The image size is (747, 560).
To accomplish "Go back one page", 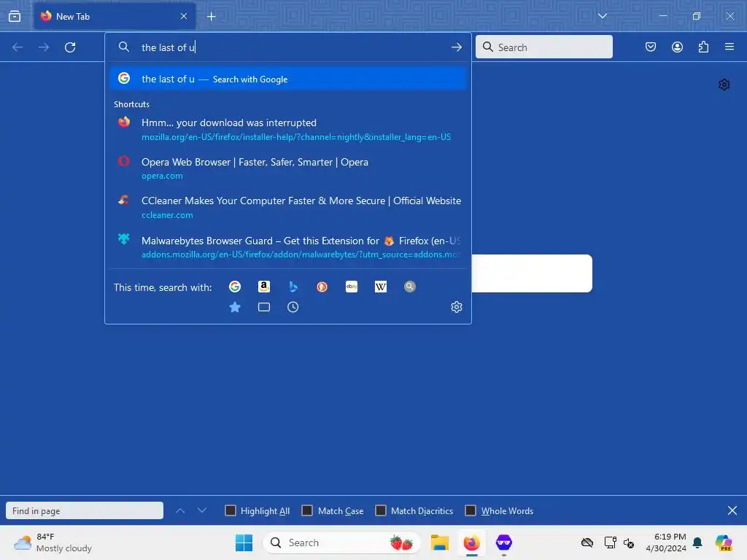I will tap(18, 47).
